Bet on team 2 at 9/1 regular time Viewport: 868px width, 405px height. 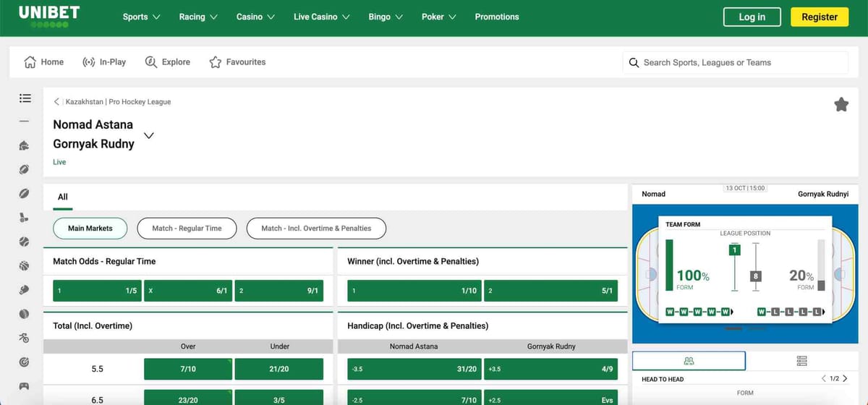(278, 291)
